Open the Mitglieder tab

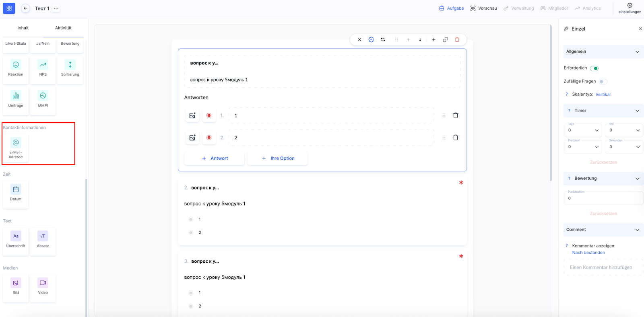[554, 8]
